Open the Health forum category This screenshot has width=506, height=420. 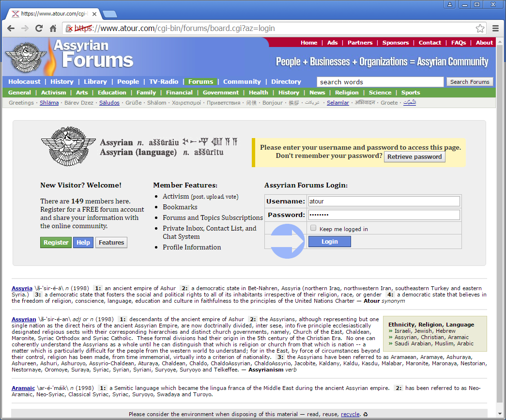[258, 93]
